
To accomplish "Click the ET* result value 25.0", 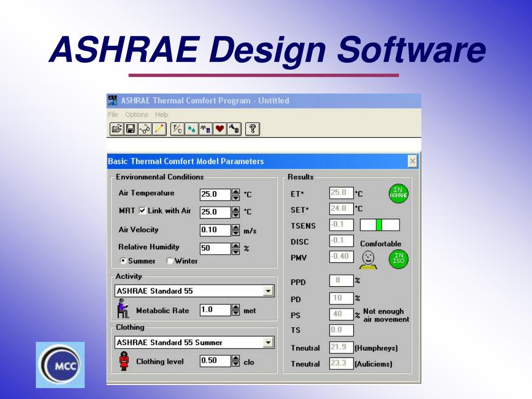I will tap(341, 193).
